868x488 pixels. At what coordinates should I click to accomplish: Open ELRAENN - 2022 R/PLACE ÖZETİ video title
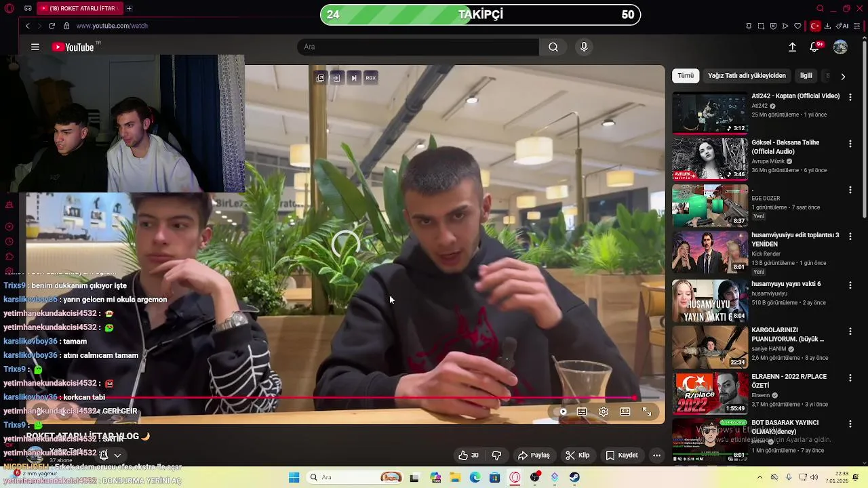[789, 381]
